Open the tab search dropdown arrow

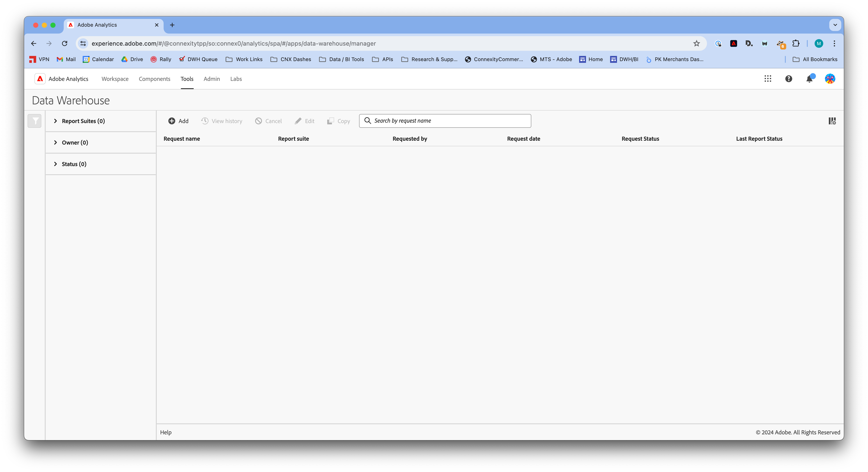click(835, 25)
